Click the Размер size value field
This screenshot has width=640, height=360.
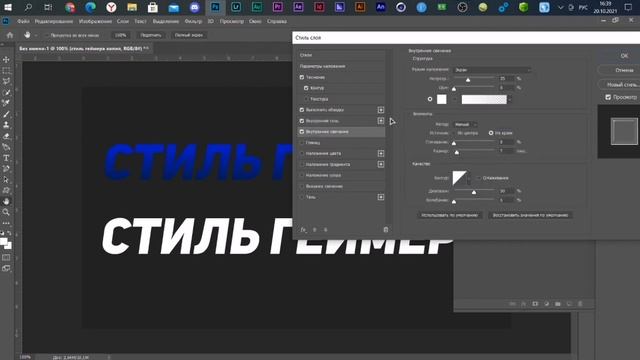507,151
